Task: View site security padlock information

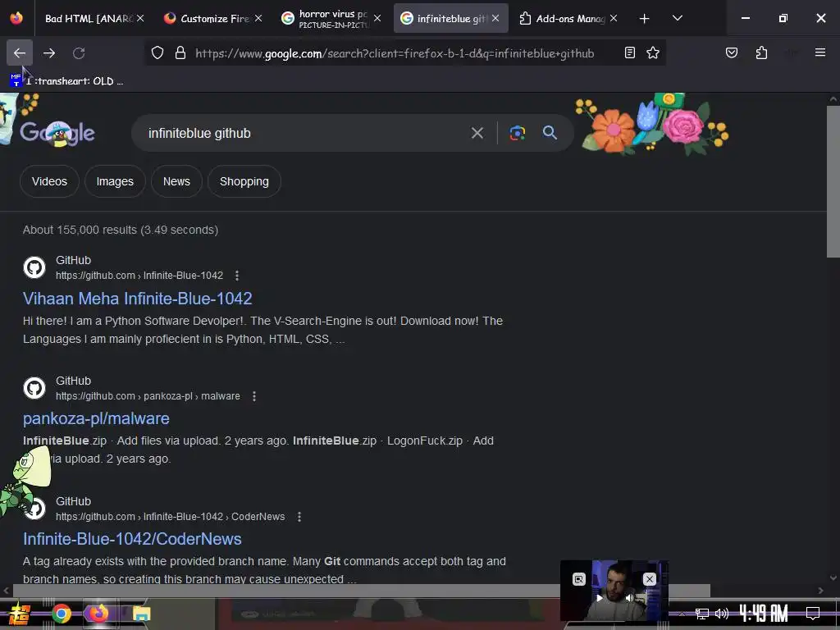Action: point(180,53)
